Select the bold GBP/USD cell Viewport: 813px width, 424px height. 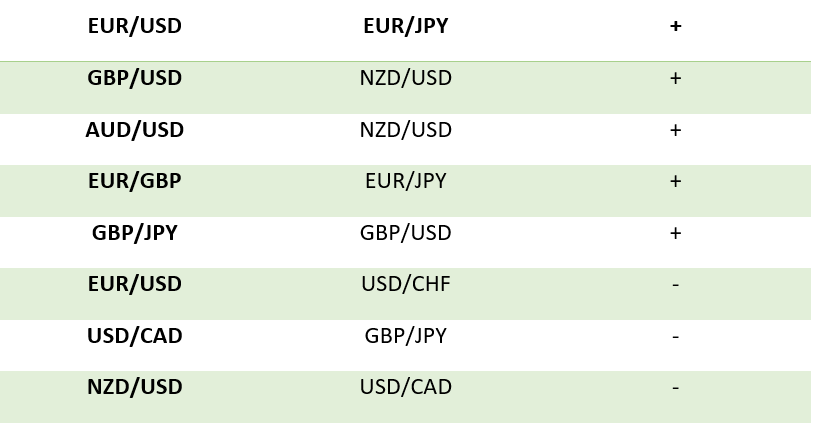135,78
